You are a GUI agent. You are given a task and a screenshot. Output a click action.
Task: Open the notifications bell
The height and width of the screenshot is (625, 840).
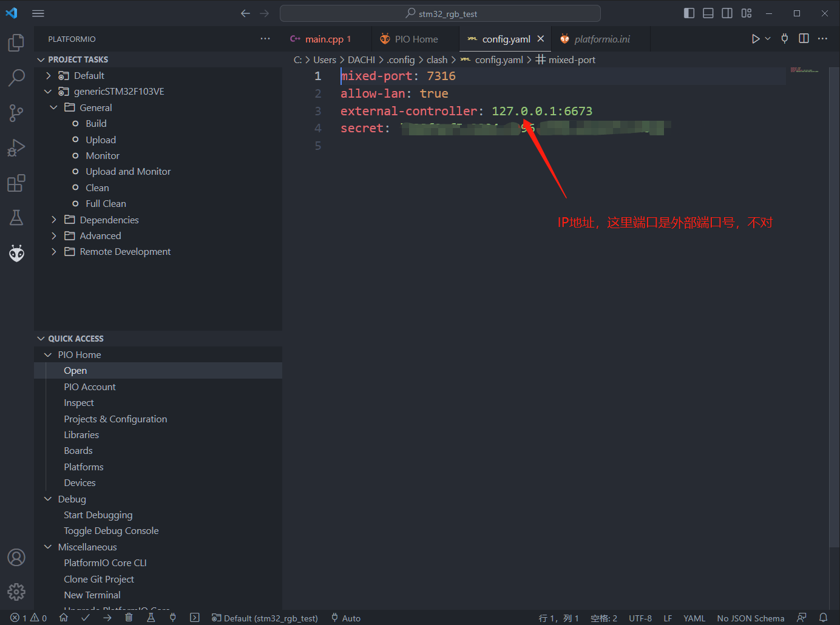pos(823,618)
